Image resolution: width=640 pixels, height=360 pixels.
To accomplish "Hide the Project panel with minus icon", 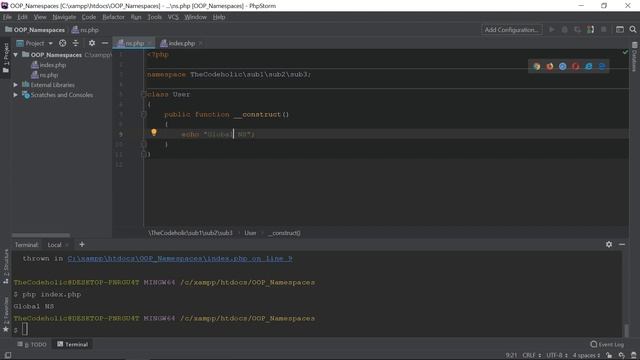I will tap(105, 43).
